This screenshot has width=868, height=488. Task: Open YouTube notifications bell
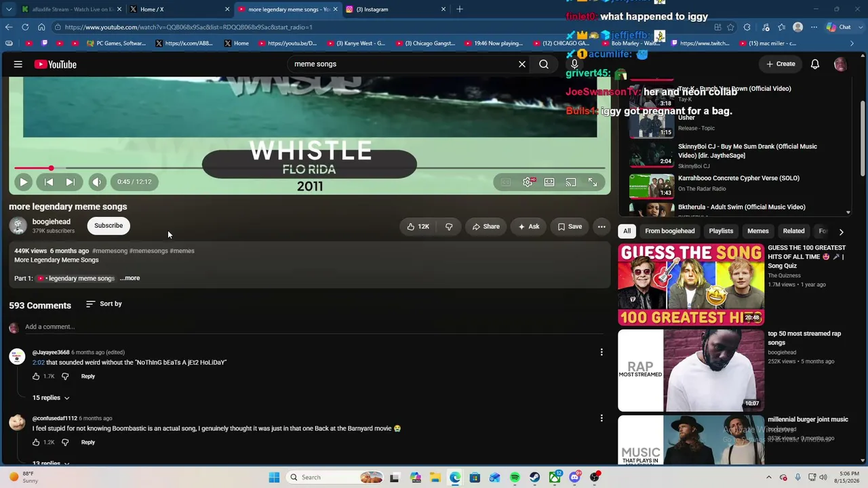[x=815, y=64]
